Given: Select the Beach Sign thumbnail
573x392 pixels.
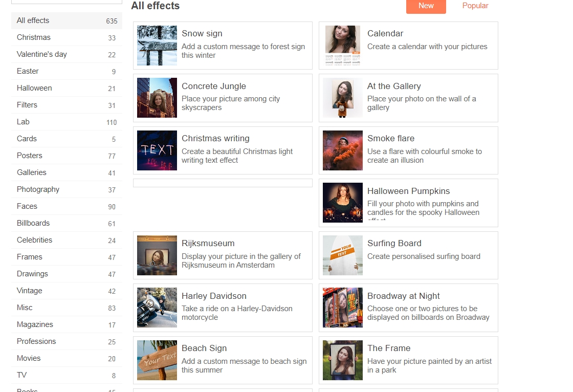Looking at the screenshot, I should [x=157, y=360].
